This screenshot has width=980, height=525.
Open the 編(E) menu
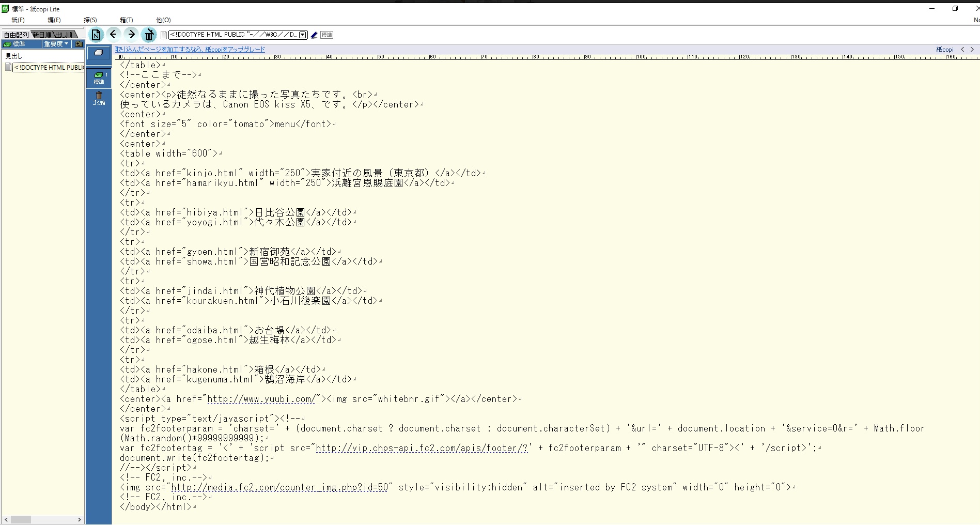click(54, 20)
